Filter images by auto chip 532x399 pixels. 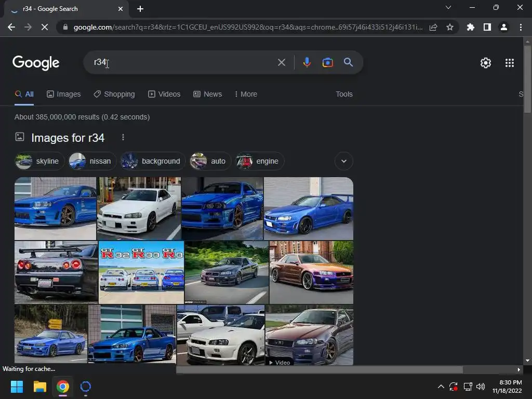click(210, 161)
